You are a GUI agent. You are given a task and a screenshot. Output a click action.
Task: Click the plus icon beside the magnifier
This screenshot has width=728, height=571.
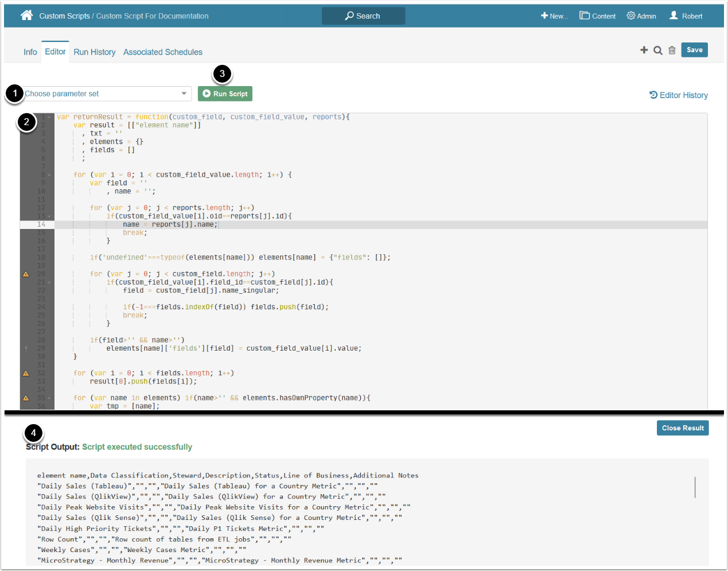pyautogui.click(x=644, y=51)
